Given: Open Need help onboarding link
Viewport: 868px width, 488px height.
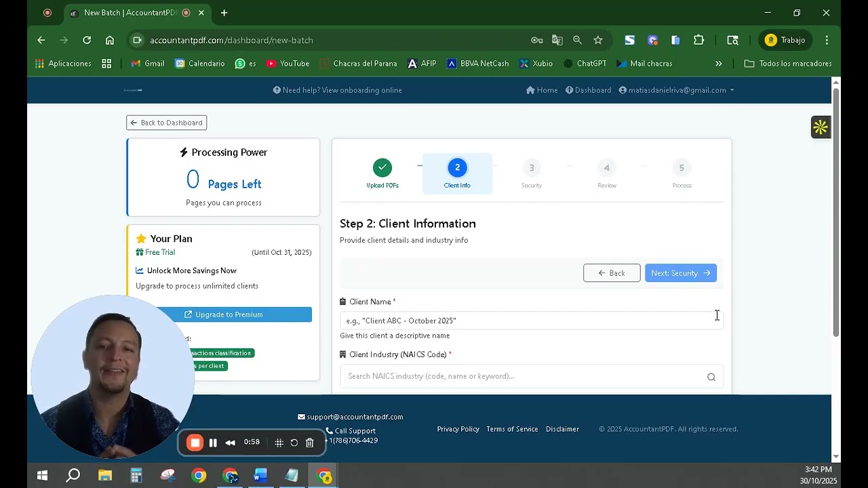Looking at the screenshot, I should pos(338,90).
